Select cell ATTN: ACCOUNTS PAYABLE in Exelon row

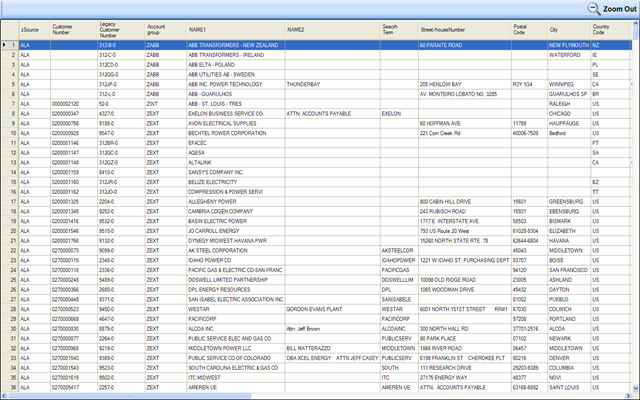pyautogui.click(x=332, y=113)
